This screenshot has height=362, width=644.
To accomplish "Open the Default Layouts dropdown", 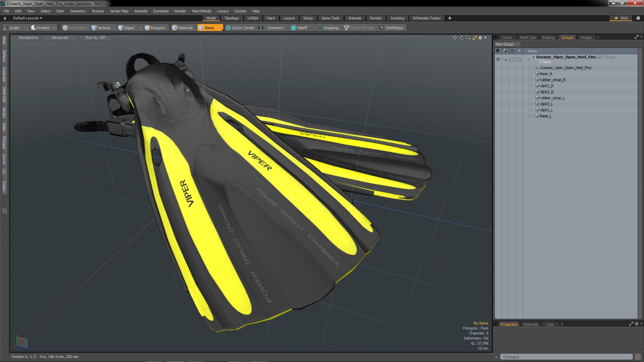I will tap(28, 18).
